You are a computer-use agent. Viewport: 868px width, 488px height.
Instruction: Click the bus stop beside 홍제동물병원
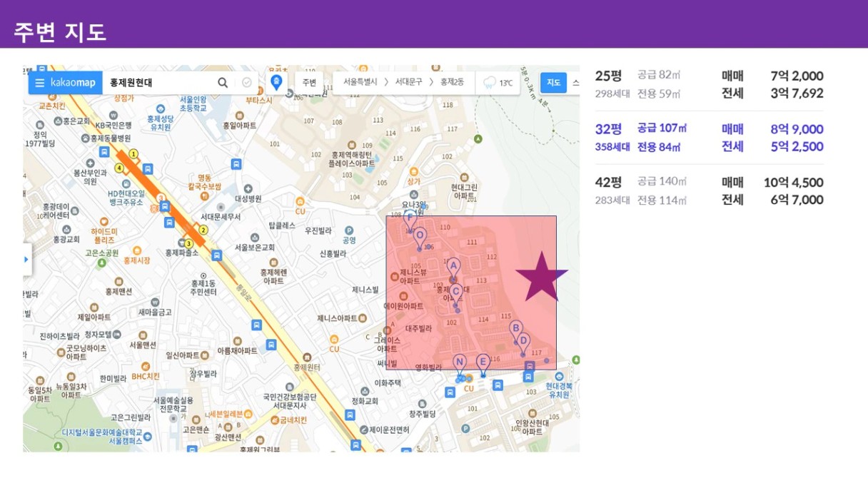click(104, 151)
